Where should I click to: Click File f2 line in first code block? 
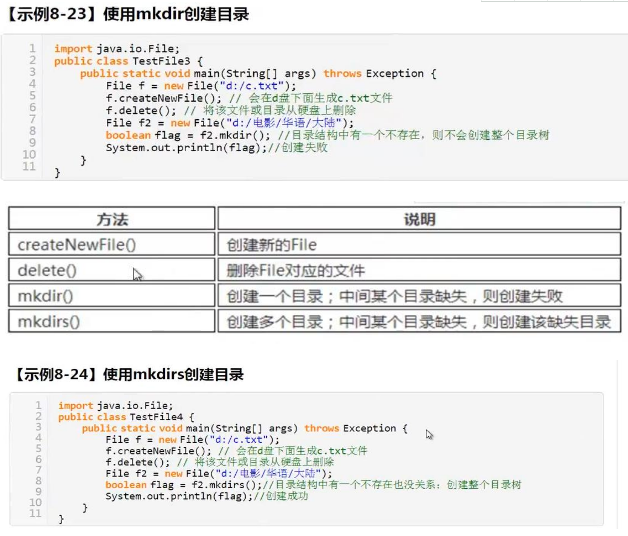coord(230,123)
